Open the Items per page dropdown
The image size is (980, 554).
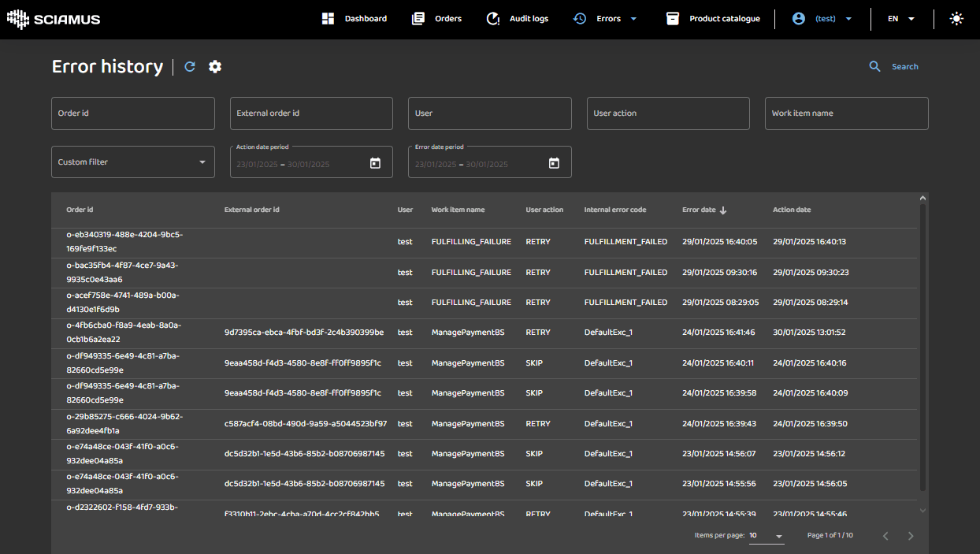point(767,536)
